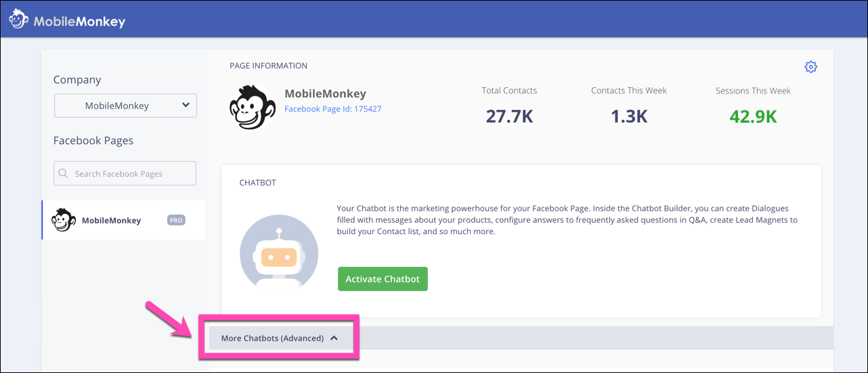The height and width of the screenshot is (373, 868).
Task: Click the monkey avatar in sidebar list
Action: 64,220
